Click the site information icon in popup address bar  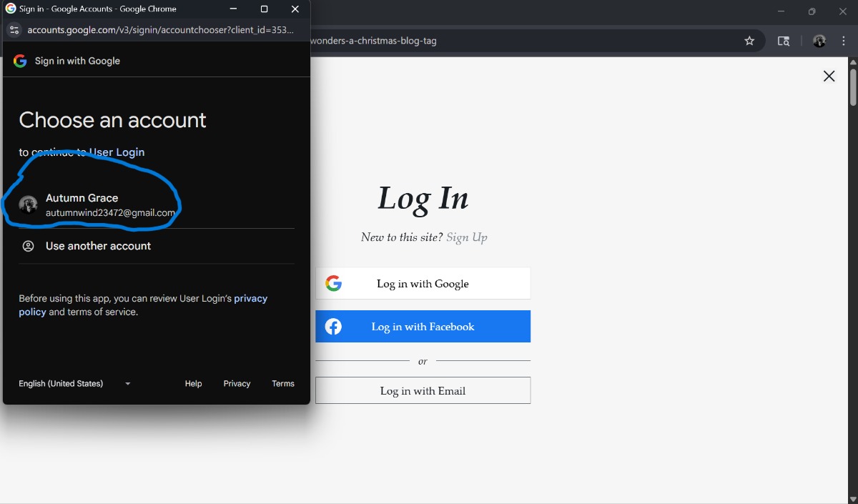[x=14, y=30]
